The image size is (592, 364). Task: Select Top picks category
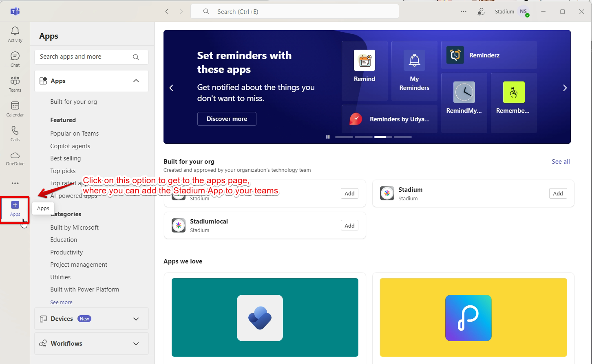point(63,171)
